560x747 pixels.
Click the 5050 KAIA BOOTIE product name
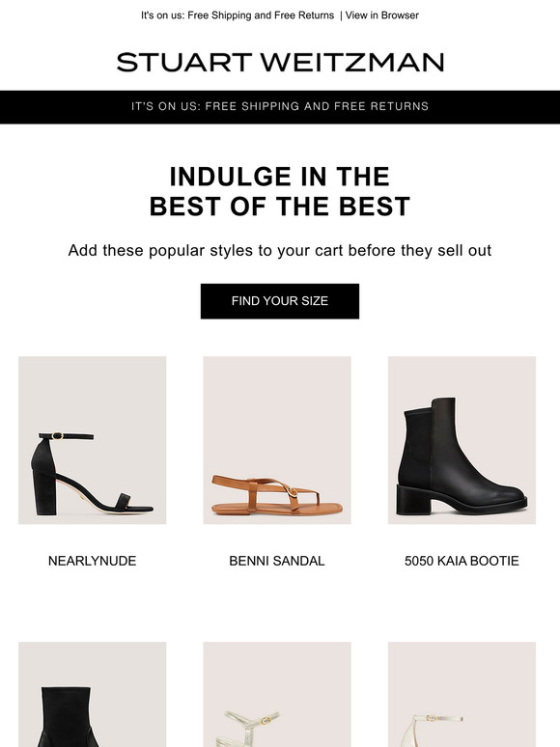[462, 561]
